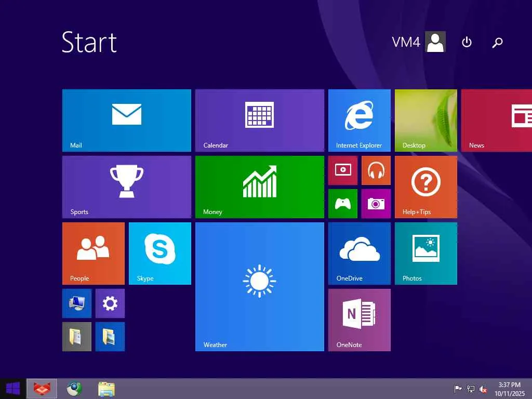Viewport: 532px width, 399px height.
Task: Open the VM4 user account menu
Action: (x=419, y=42)
